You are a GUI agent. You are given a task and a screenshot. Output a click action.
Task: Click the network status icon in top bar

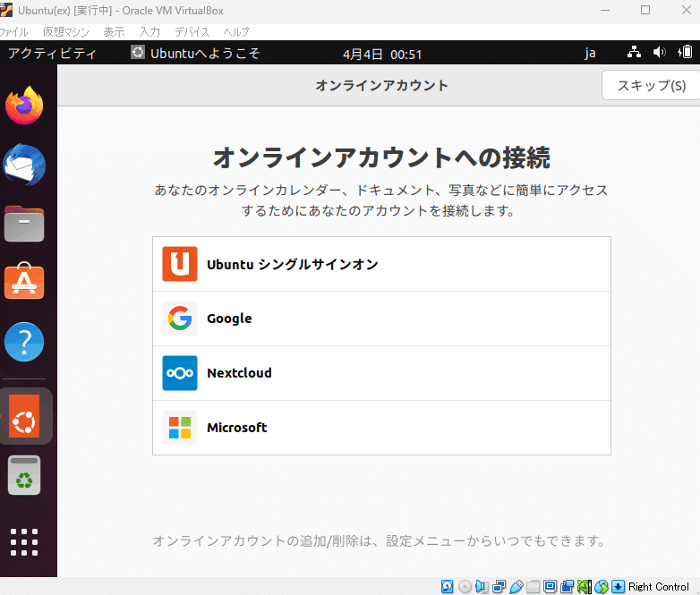[x=634, y=53]
